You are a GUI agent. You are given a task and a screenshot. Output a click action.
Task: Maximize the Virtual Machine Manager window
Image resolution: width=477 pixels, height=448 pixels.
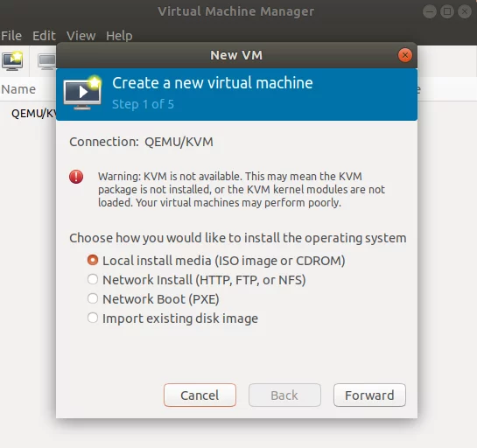pyautogui.click(x=447, y=11)
